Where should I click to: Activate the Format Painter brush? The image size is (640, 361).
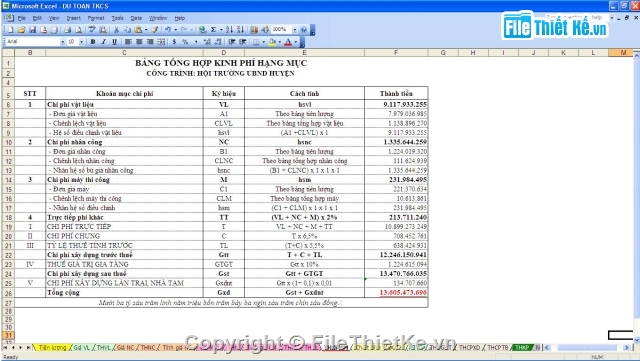coord(155,30)
